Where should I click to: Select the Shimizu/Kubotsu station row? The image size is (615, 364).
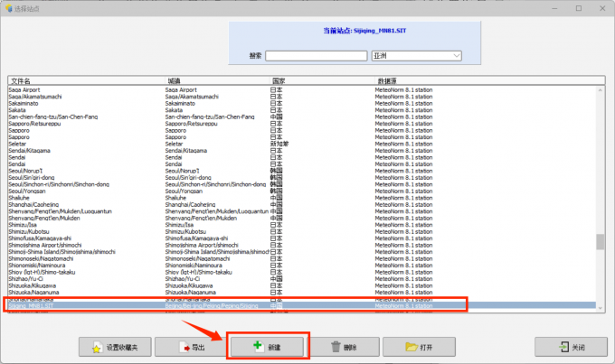(302, 231)
